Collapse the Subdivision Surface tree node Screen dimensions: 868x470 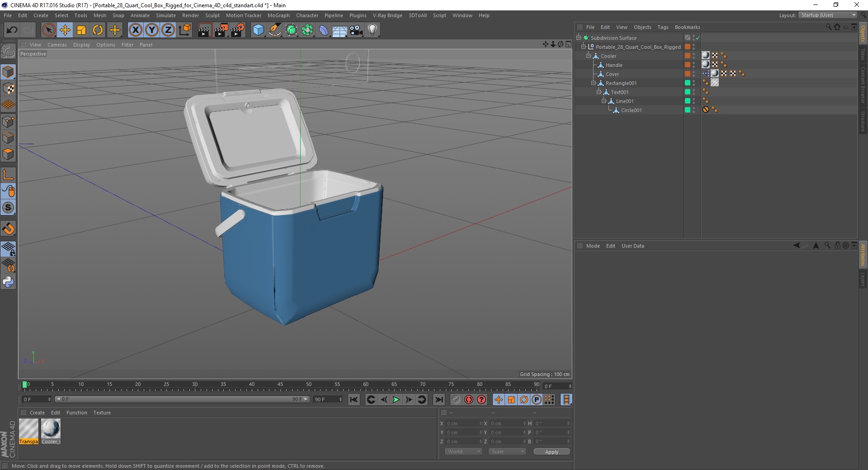(578, 38)
